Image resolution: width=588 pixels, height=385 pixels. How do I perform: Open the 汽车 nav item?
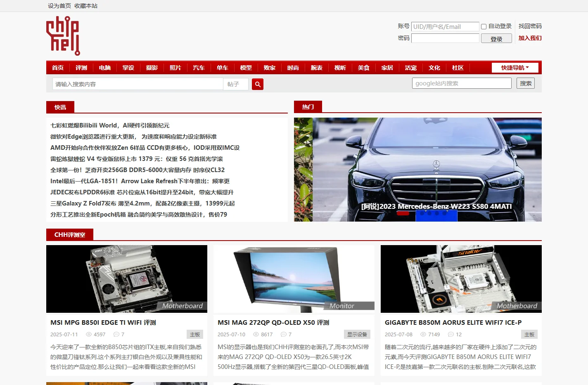(199, 68)
